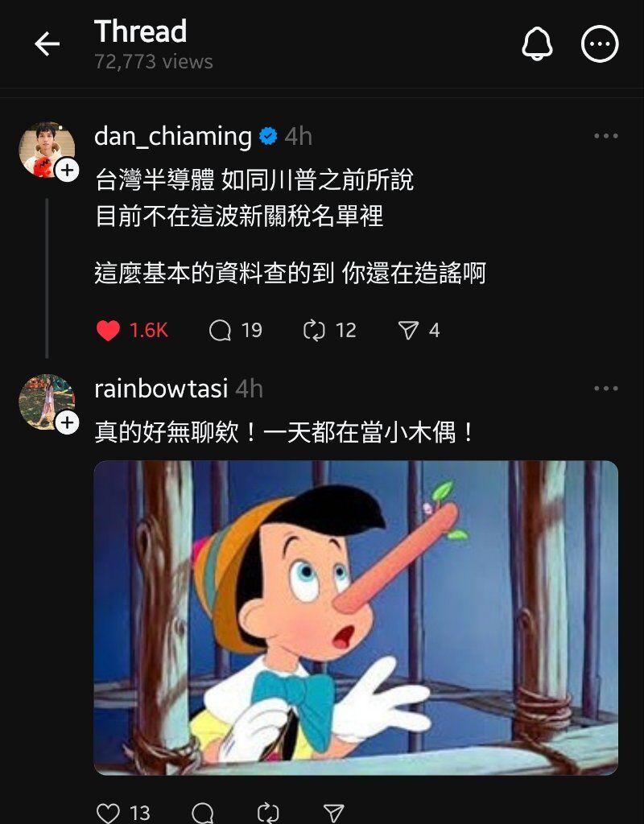Open the circled three-dot thread menu
The height and width of the screenshot is (824, 644).
[x=599, y=43]
